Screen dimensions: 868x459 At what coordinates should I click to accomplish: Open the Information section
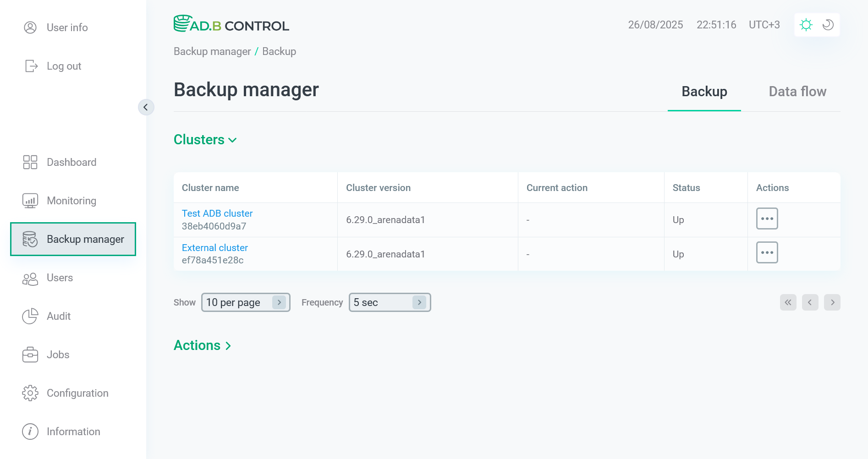73,431
